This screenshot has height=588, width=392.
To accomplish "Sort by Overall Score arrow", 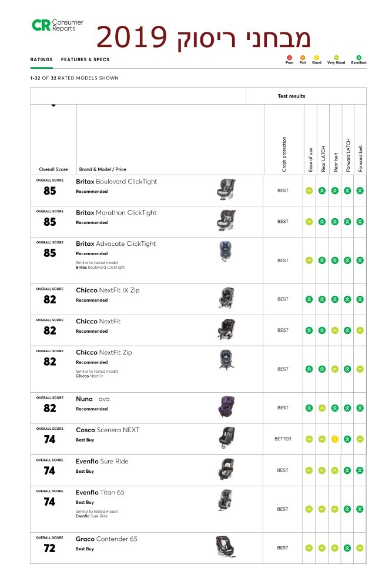I will [53, 106].
